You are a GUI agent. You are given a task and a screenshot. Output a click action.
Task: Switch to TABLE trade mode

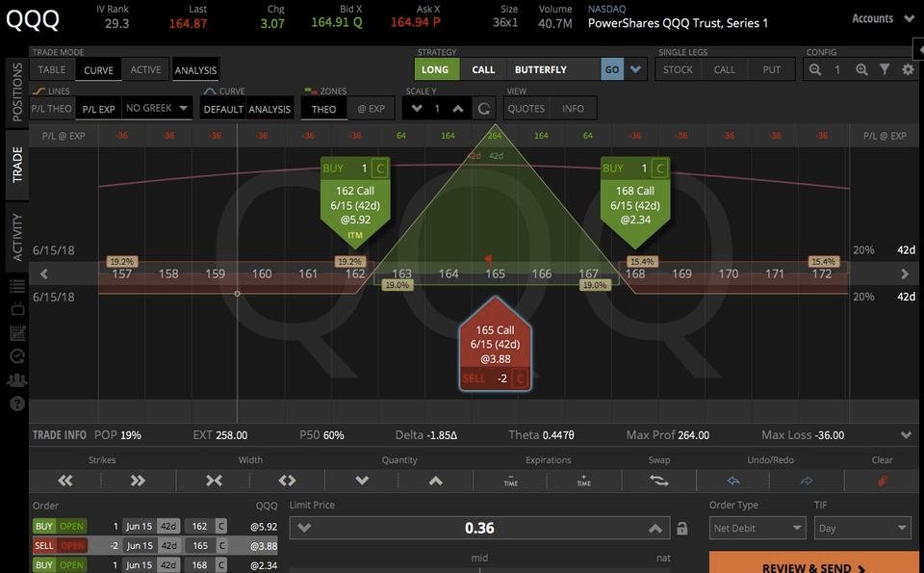click(52, 69)
